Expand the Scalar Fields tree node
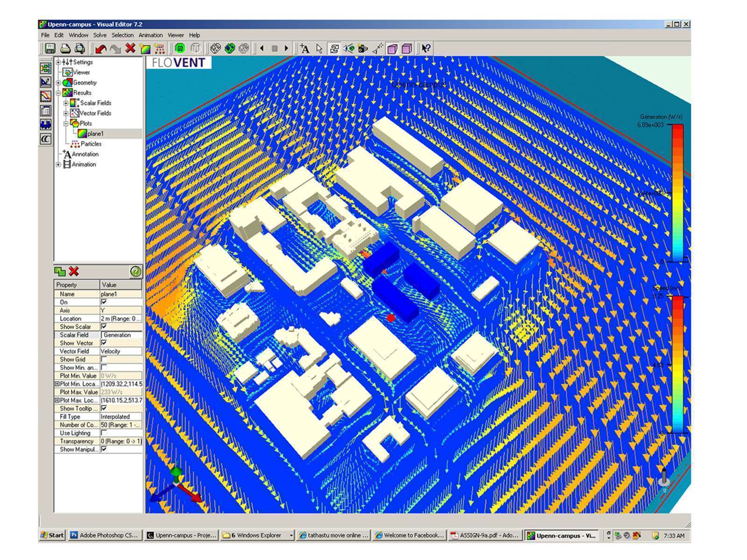747x560 pixels. tap(66, 103)
